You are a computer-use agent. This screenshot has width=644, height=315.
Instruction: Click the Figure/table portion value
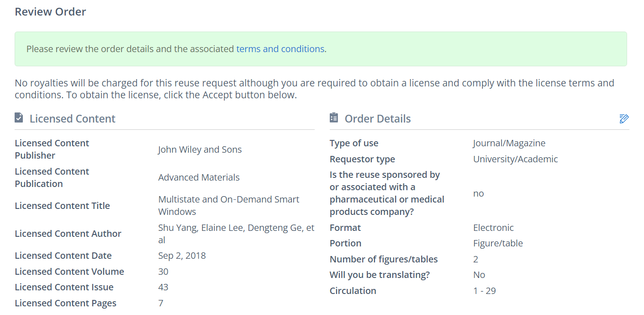coord(498,243)
